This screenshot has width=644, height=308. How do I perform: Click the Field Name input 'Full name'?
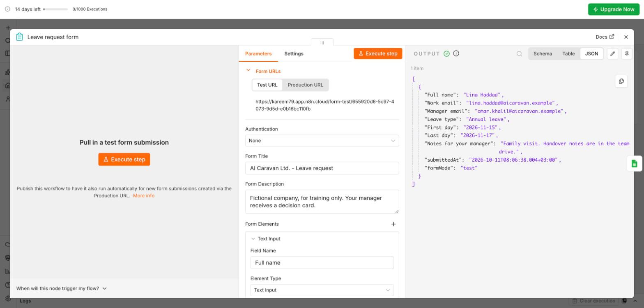pos(322,263)
